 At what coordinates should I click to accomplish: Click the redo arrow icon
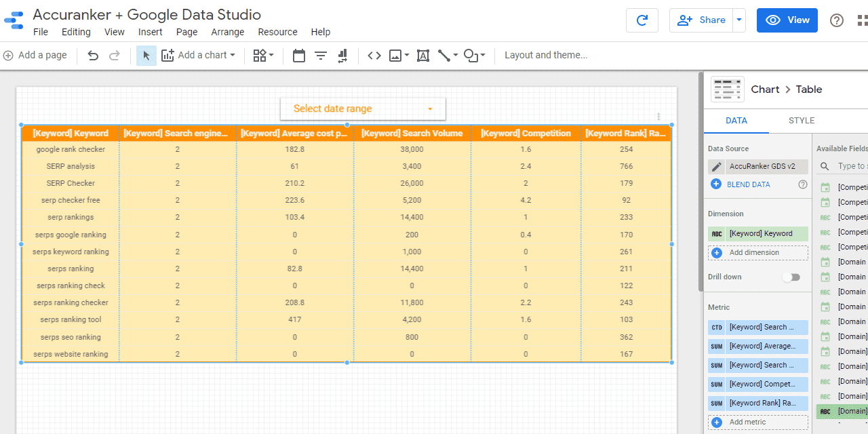(115, 56)
